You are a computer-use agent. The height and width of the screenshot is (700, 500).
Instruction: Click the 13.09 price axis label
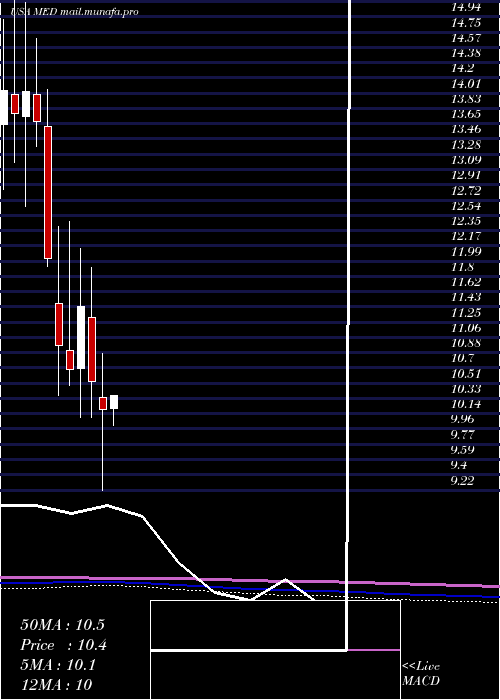point(466,160)
